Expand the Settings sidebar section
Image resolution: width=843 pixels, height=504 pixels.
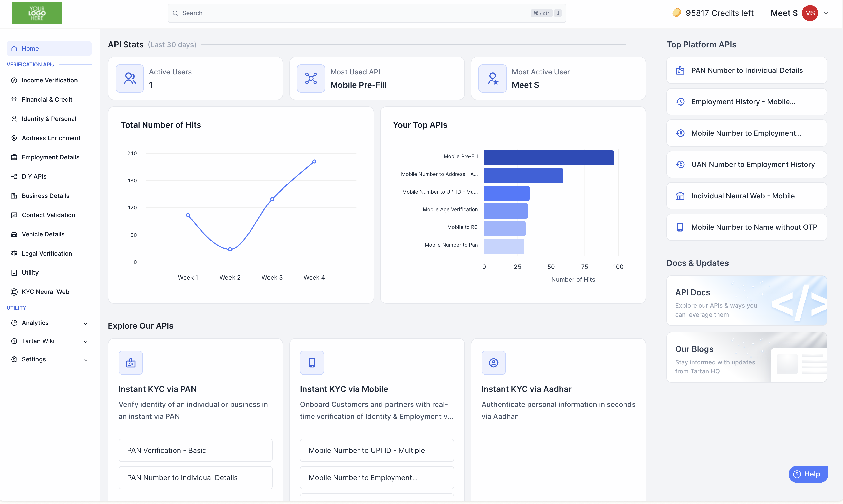[x=49, y=359]
